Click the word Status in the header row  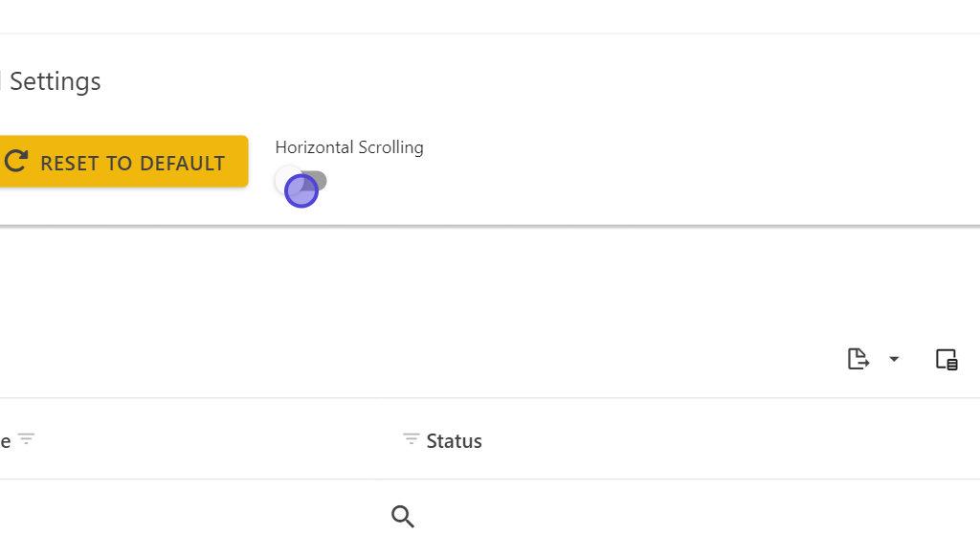(454, 441)
